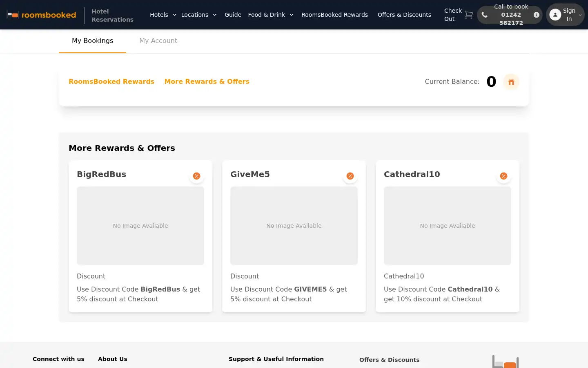Click the BigRedBus card title
Viewport: 588px width, 368px height.
coord(101,174)
